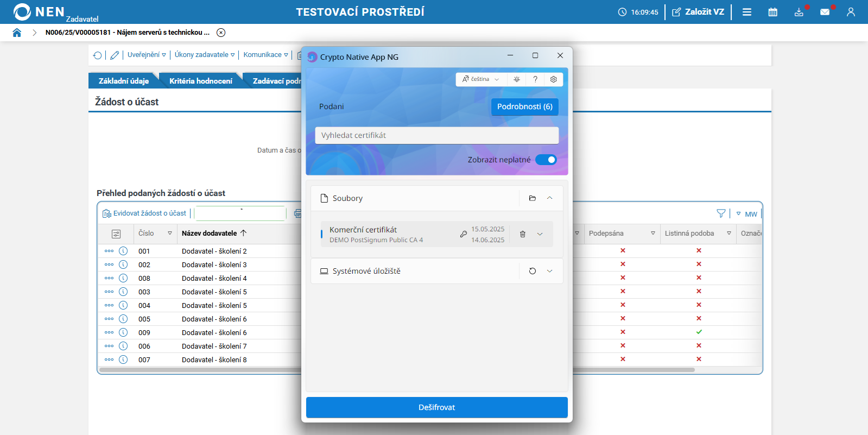Open settings gear in Crypto Native App
The image size is (868, 435).
click(554, 79)
